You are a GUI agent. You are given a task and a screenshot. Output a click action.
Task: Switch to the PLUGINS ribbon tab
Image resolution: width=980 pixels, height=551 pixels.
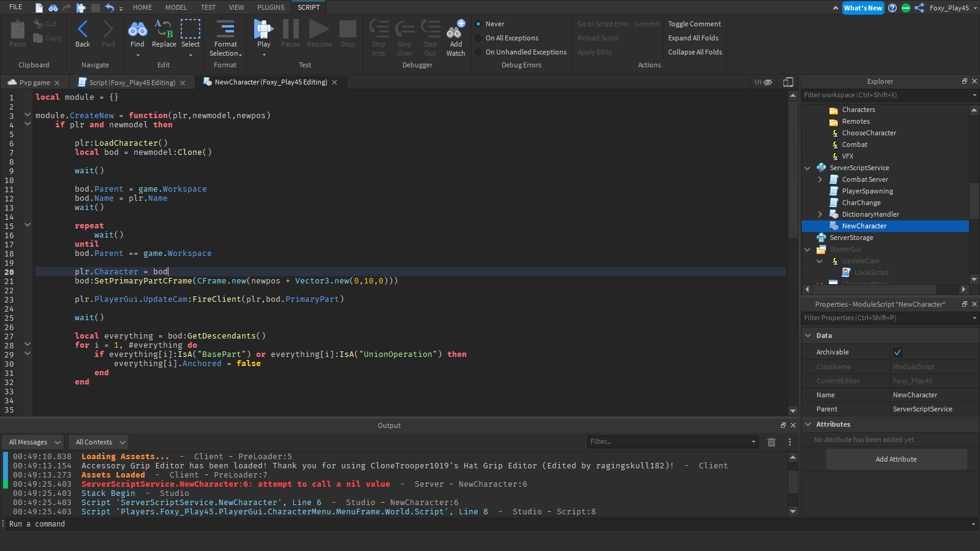pyautogui.click(x=271, y=7)
